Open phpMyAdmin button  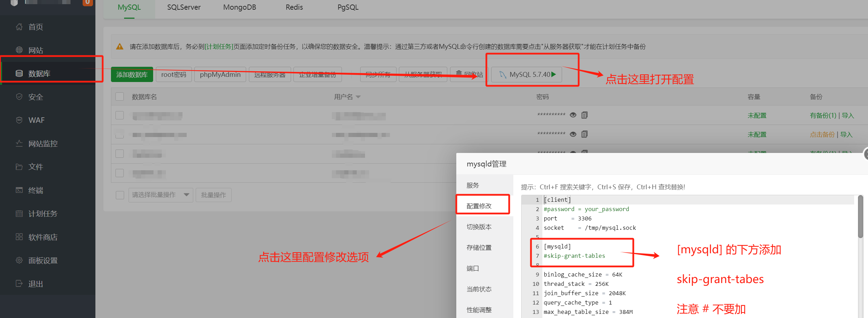click(x=220, y=74)
